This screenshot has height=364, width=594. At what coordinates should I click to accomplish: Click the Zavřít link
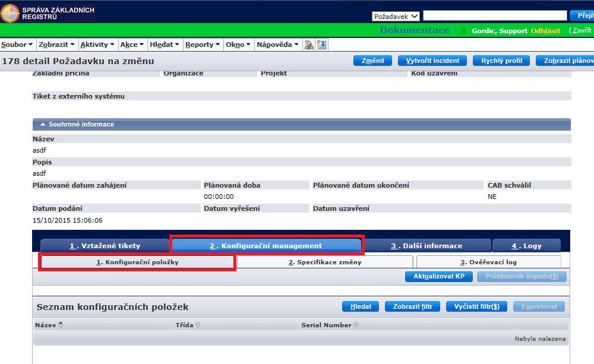tap(581, 30)
